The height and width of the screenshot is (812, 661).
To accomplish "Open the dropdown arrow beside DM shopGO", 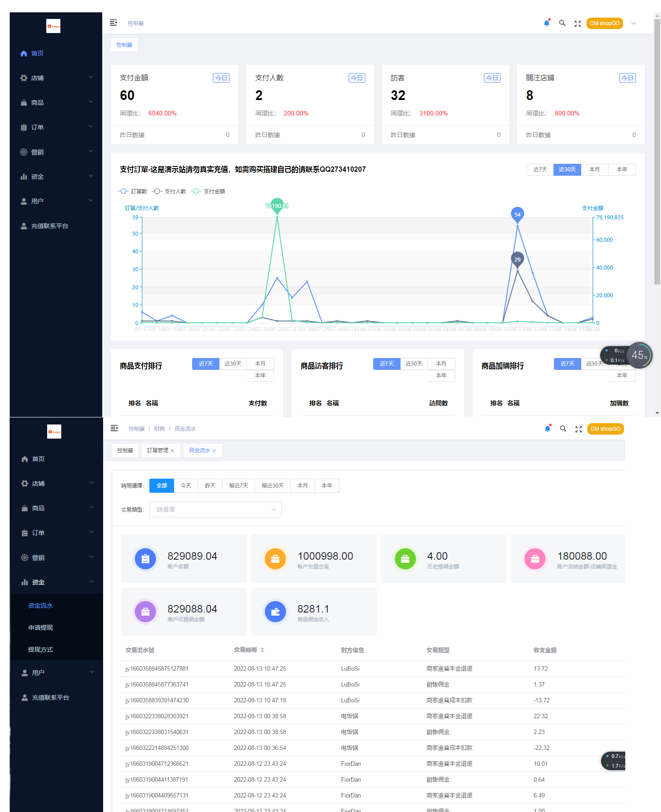I will click(634, 23).
